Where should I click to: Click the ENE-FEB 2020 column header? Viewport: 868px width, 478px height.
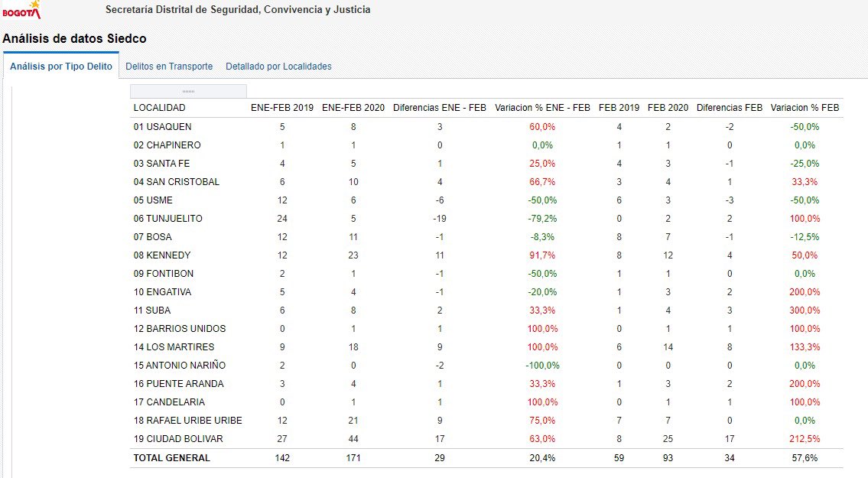point(353,108)
